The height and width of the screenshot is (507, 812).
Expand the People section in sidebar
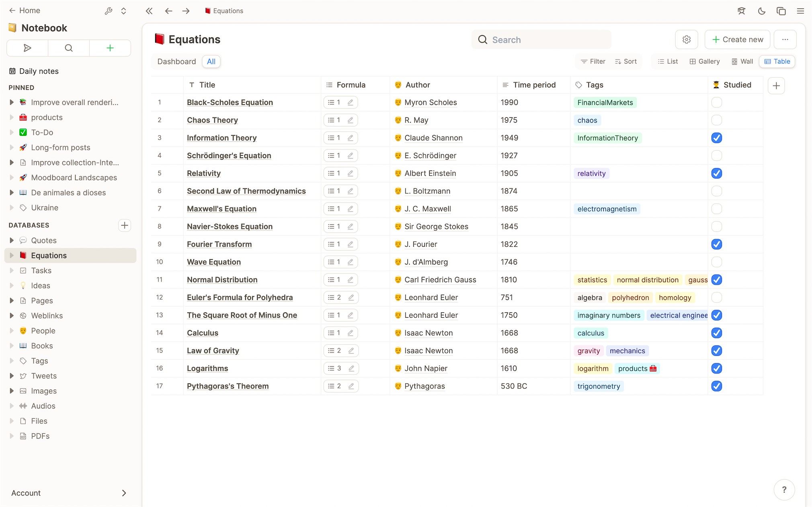11,330
